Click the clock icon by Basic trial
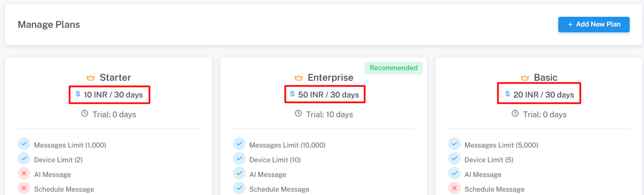This screenshot has width=644, height=195. [515, 114]
